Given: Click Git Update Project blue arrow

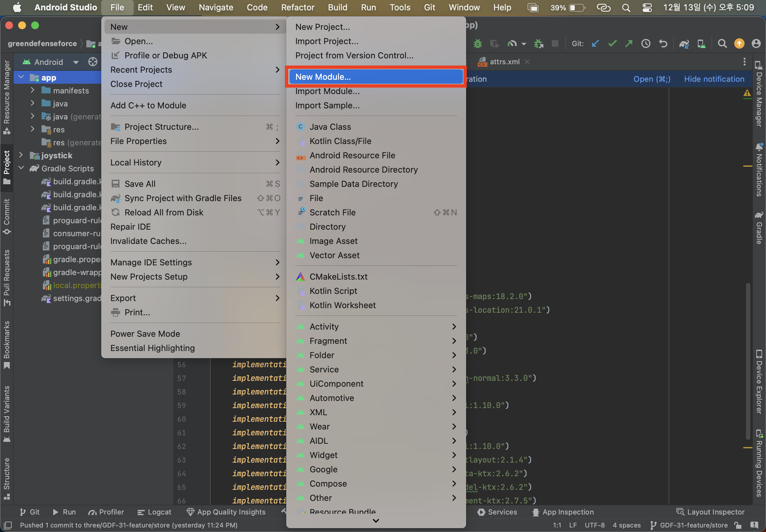Looking at the screenshot, I should point(595,44).
